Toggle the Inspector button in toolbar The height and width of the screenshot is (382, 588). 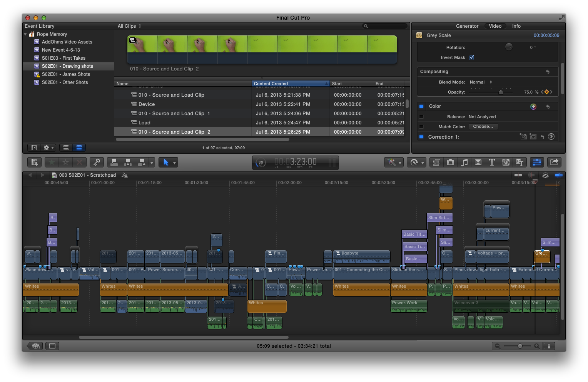pyautogui.click(x=537, y=163)
